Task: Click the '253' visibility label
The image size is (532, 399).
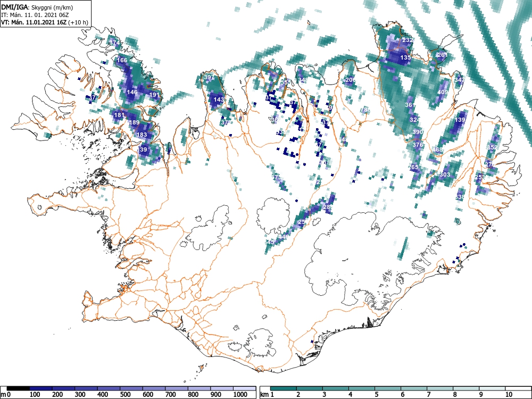Action: [480, 177]
